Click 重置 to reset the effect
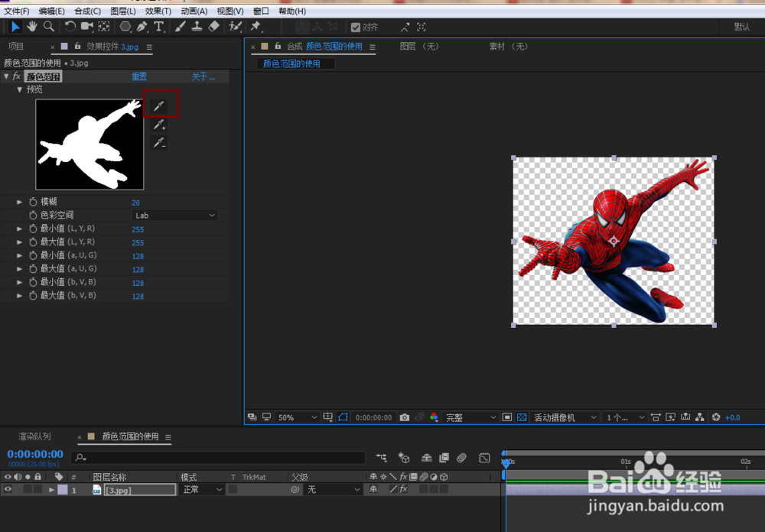The image size is (765, 532). (x=139, y=76)
